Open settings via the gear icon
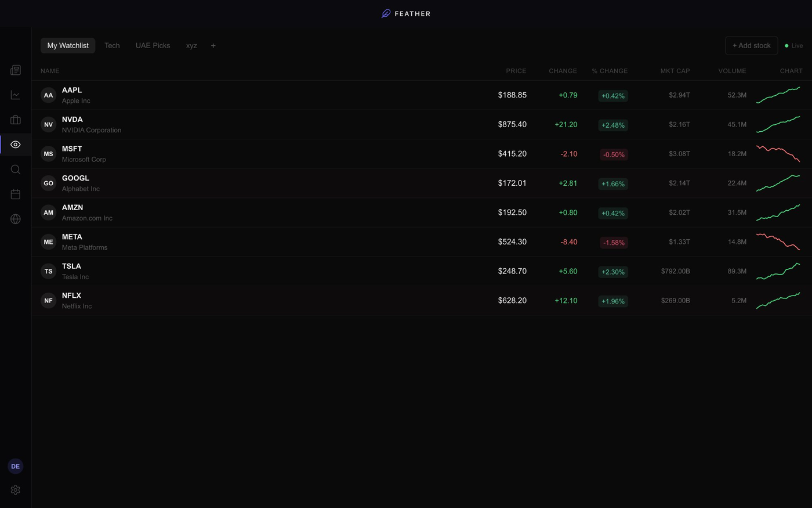The image size is (812, 508). (15, 489)
